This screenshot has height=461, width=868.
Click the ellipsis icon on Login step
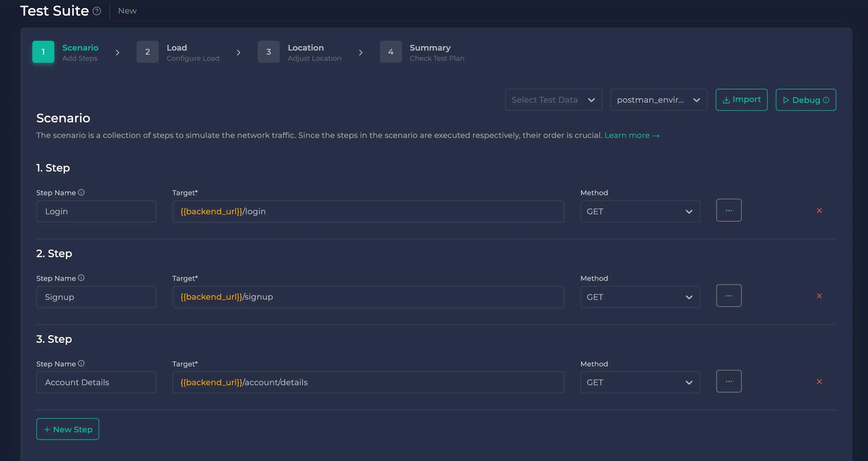click(729, 210)
